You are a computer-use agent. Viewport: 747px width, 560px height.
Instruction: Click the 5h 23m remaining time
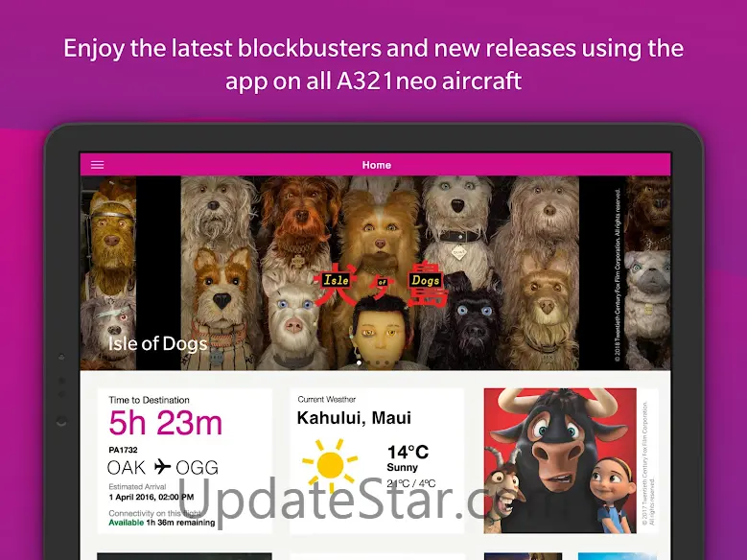click(x=165, y=423)
